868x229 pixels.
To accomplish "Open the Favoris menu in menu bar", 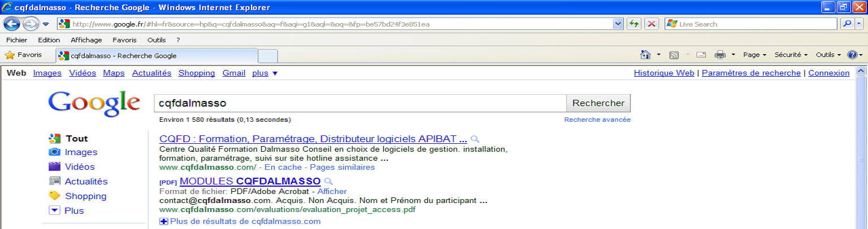I will (124, 40).
